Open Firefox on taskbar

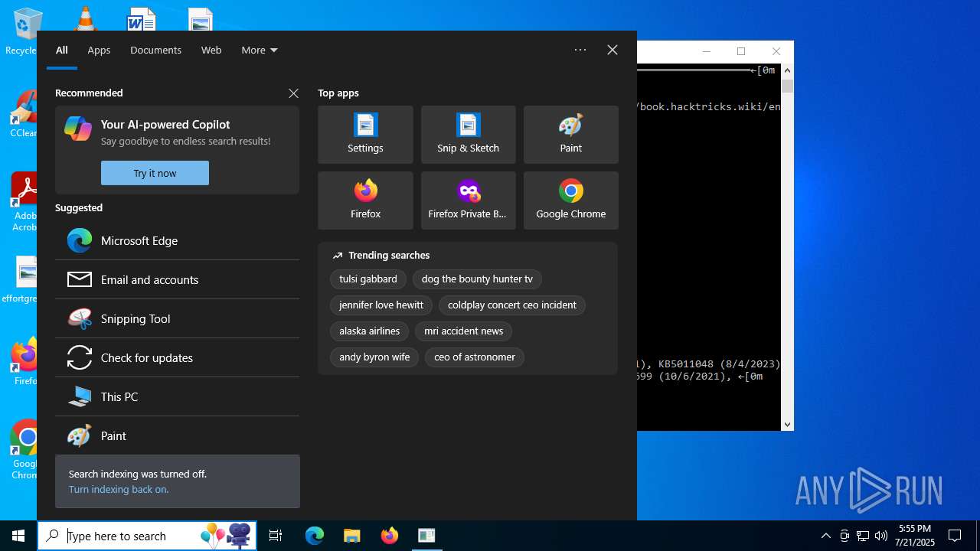[x=390, y=536]
